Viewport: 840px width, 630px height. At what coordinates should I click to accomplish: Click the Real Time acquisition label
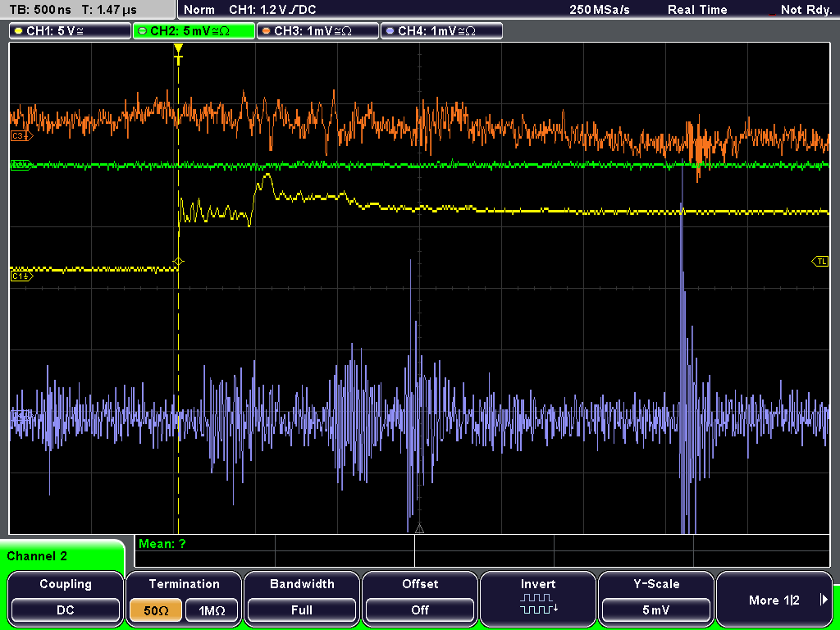(x=697, y=10)
